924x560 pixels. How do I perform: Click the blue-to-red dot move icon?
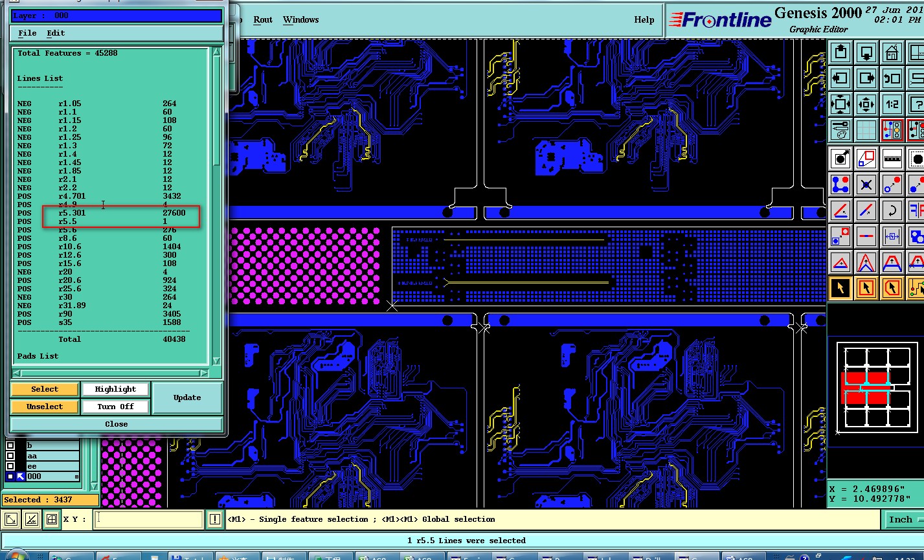click(x=892, y=185)
